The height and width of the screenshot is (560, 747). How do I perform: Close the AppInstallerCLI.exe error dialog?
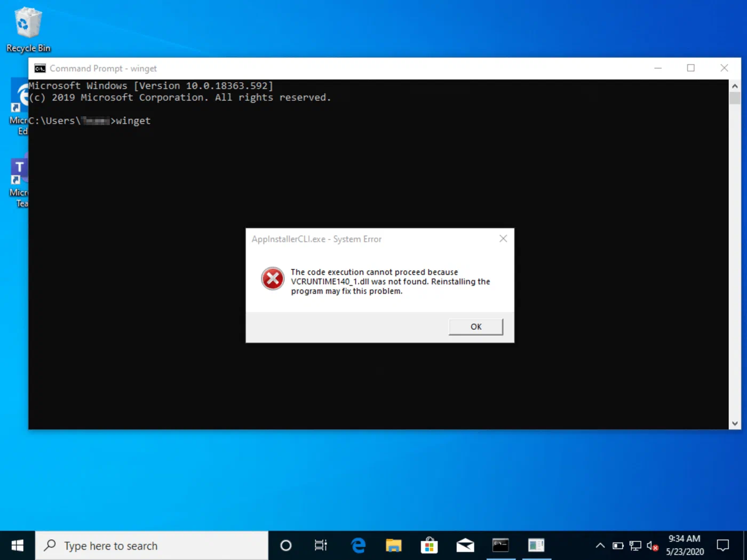pos(503,238)
